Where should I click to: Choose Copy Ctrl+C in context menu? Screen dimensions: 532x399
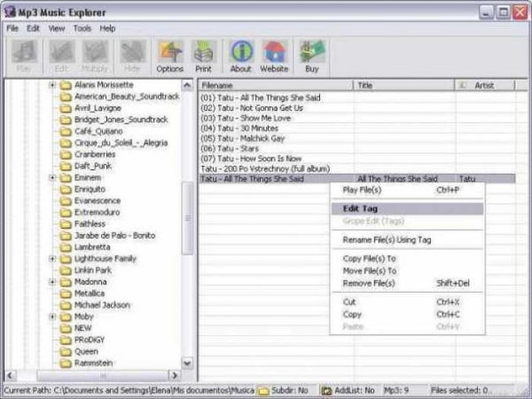[x=408, y=315]
